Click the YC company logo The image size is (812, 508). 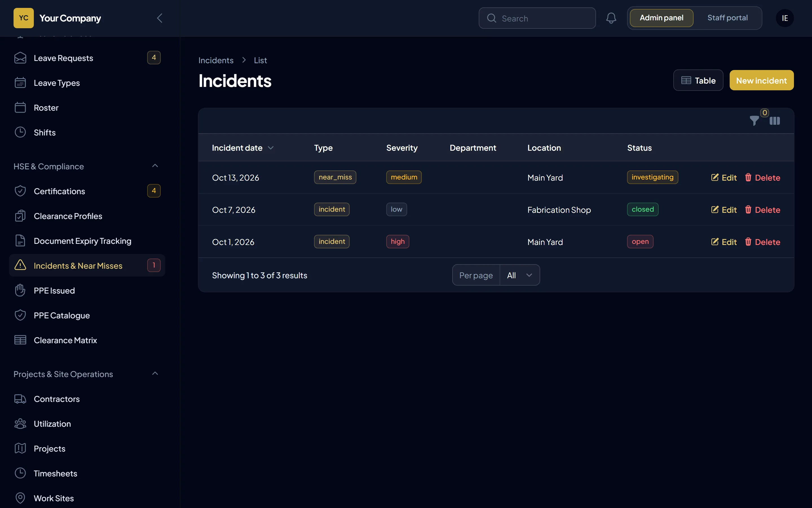23,18
